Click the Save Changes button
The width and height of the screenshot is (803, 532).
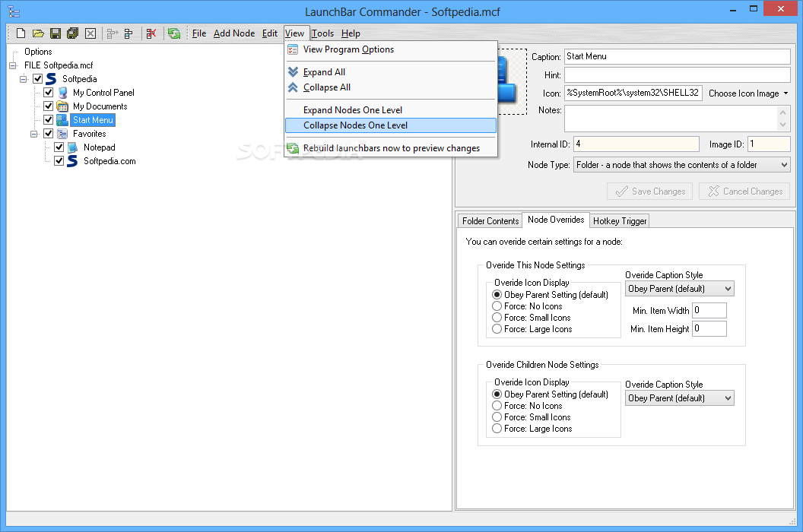pyautogui.click(x=650, y=192)
